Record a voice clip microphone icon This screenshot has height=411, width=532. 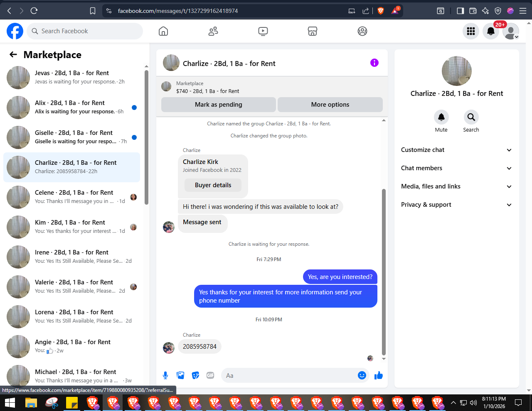coord(165,375)
